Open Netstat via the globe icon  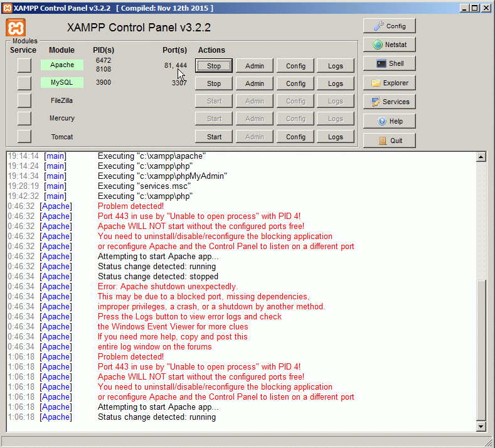[x=389, y=45]
